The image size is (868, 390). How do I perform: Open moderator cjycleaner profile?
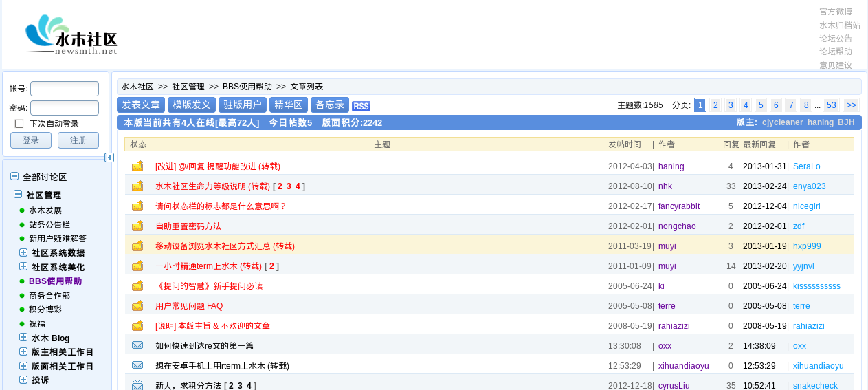click(782, 122)
